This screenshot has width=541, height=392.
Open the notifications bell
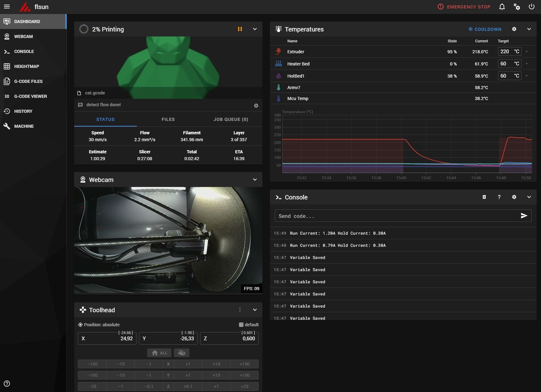[502, 7]
